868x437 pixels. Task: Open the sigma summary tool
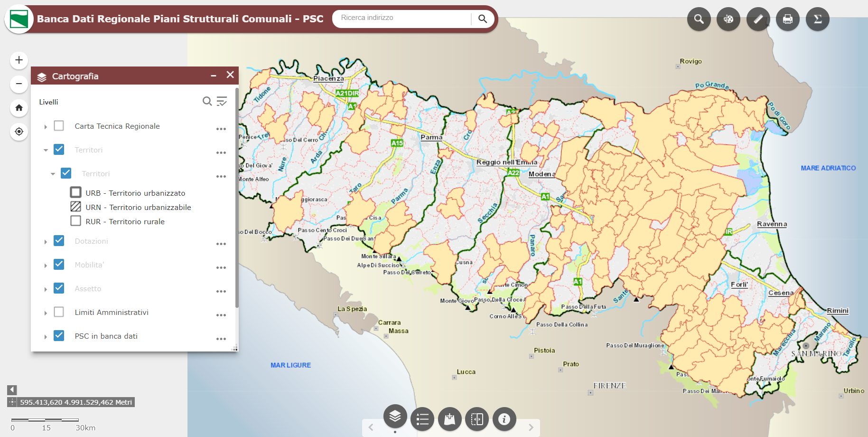point(818,19)
